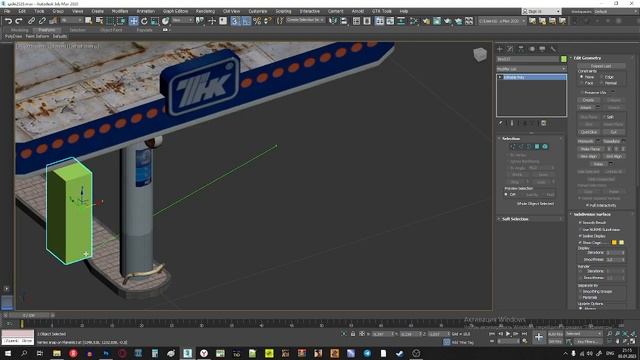The image size is (640, 360).
Task: Click the Tessellate button
Action: tap(611, 141)
